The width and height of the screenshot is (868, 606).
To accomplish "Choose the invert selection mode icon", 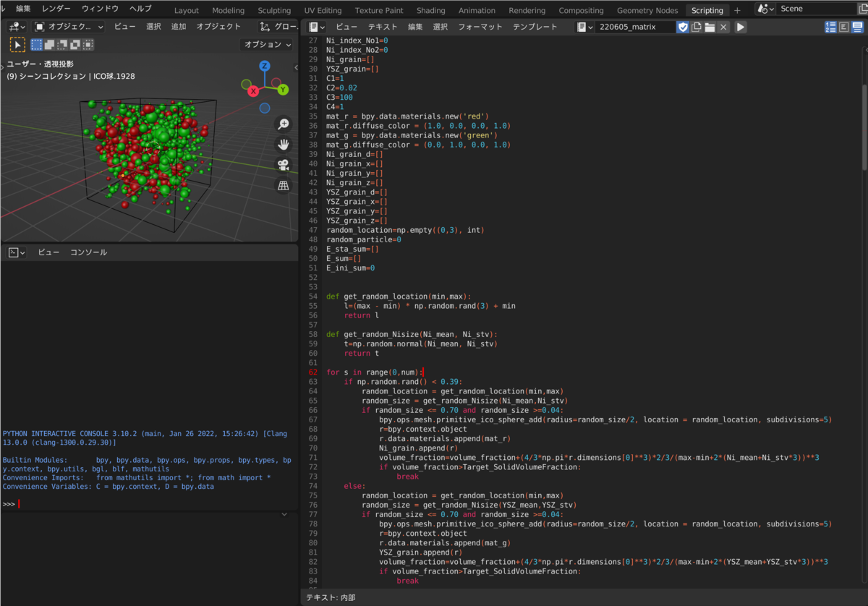I will click(75, 45).
